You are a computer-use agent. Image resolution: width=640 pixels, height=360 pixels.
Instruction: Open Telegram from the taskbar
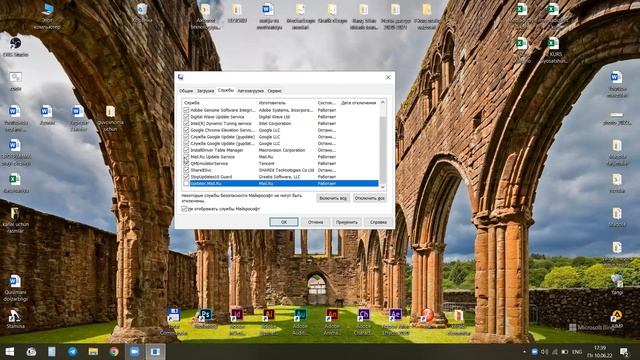point(73,351)
